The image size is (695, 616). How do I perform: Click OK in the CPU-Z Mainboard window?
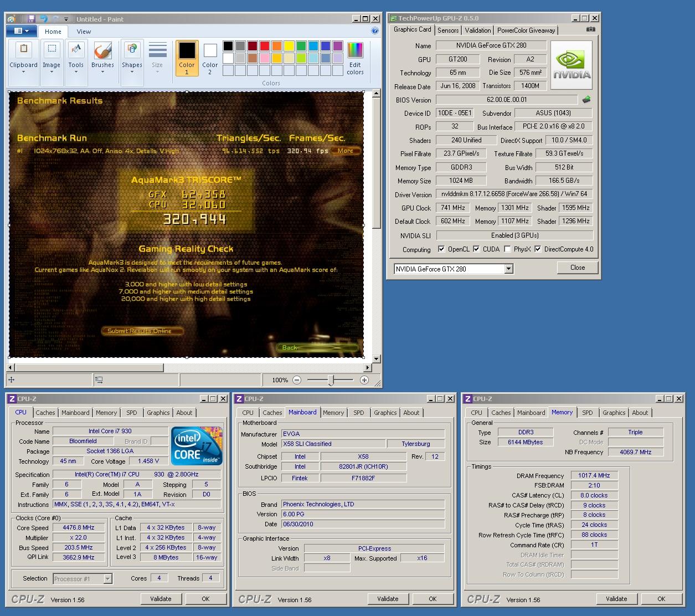433,599
